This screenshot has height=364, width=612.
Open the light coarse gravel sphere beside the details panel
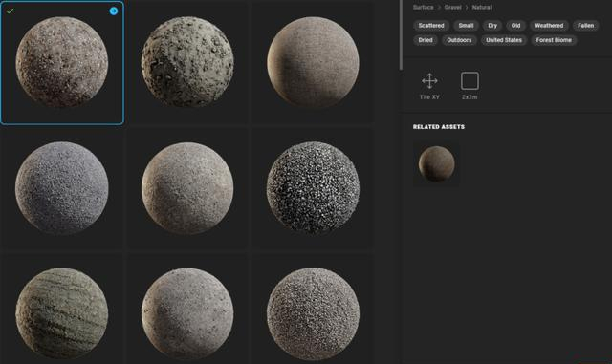click(x=313, y=313)
